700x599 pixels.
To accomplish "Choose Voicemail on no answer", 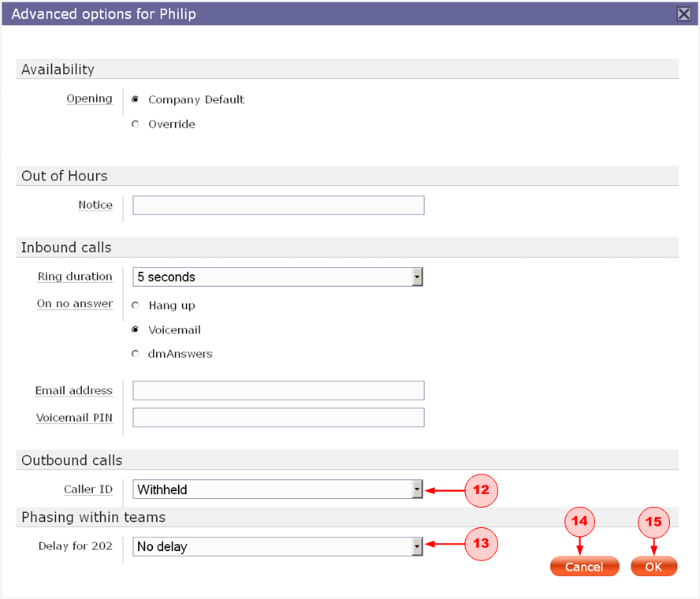I will (136, 329).
